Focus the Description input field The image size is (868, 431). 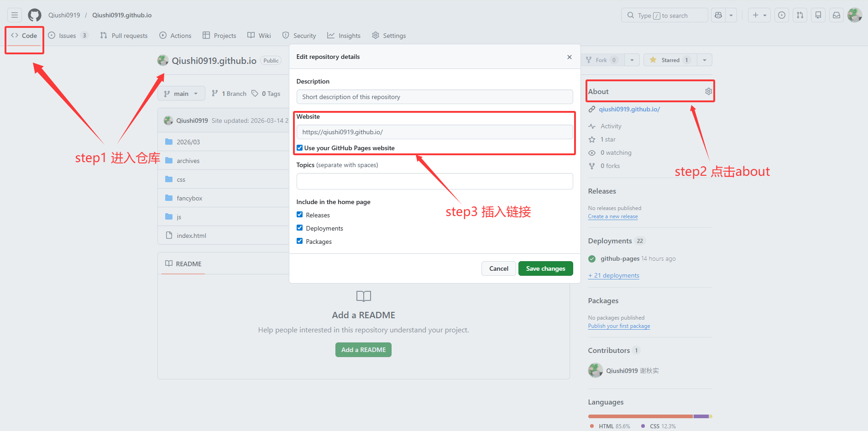(435, 97)
